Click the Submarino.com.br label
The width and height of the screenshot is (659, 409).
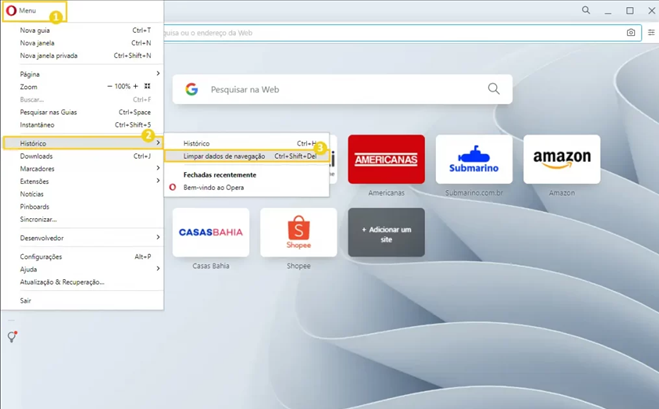click(474, 193)
